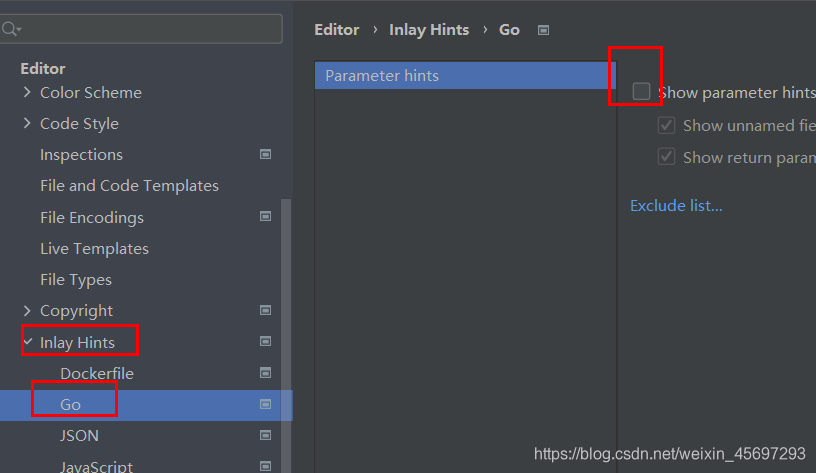816x473 pixels.
Task: Select Go under Inlay Hints
Action: coord(70,405)
